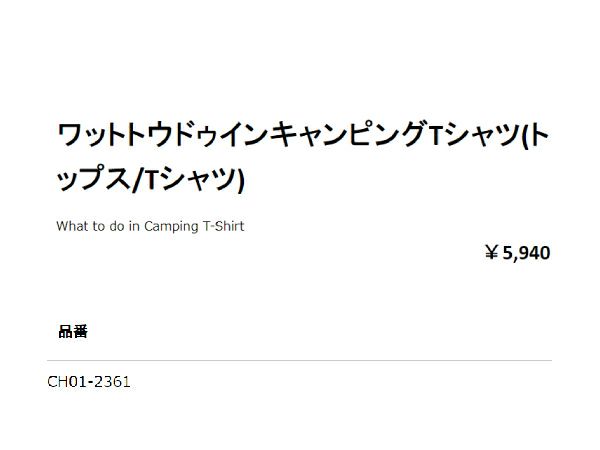Image resolution: width=600 pixels, height=450 pixels.
Task: Click the English subtitle What to do in Camping T-Shirt
Action: tap(150, 226)
